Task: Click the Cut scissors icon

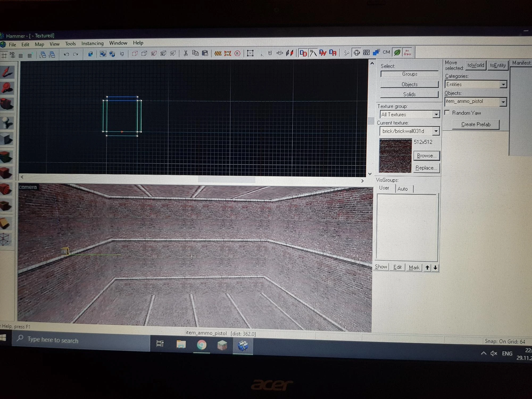Action: pyautogui.click(x=186, y=53)
